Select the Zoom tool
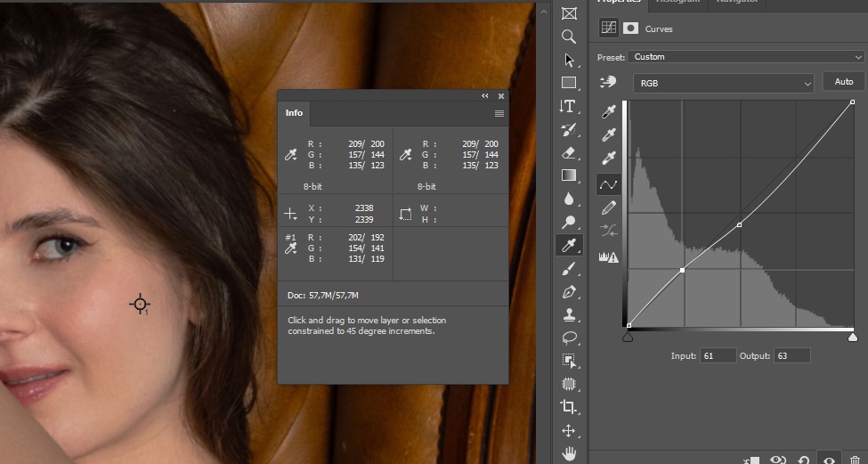Screen dimensions: 868x464 569,37
